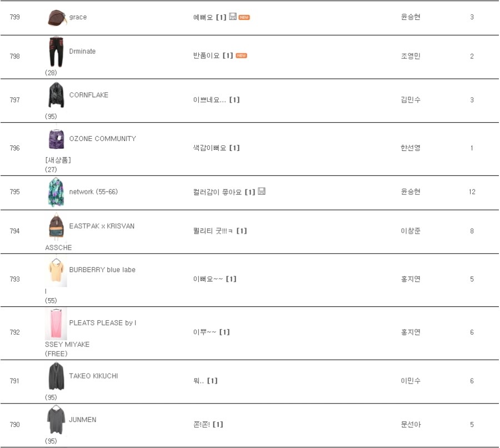Open the review titled 쫀!쫀!
This screenshot has width=500, height=448.
tap(202, 425)
